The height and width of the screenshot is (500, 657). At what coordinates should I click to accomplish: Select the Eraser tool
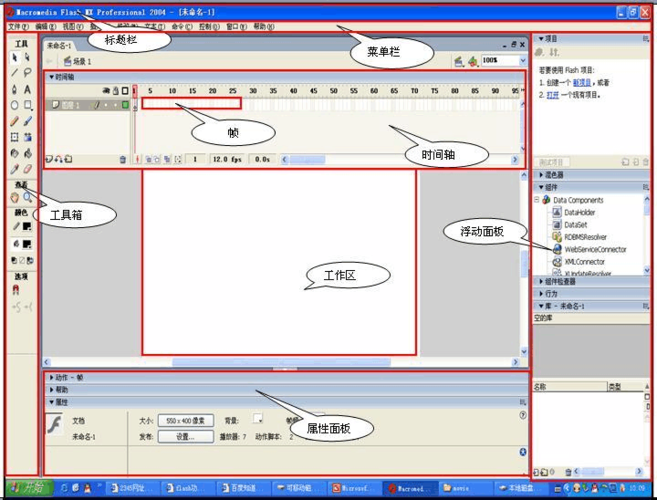tap(28, 169)
